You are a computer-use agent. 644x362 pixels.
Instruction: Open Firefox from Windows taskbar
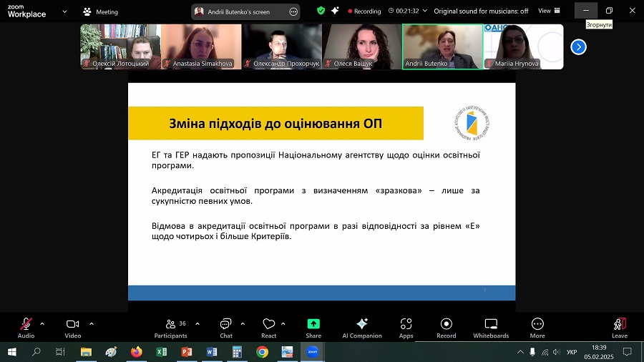point(137,352)
